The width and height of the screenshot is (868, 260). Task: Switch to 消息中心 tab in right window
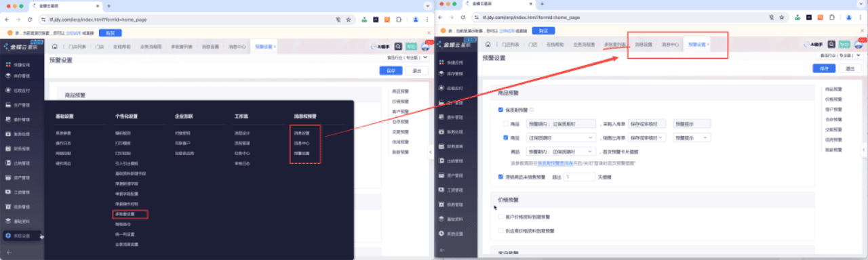[x=669, y=45]
